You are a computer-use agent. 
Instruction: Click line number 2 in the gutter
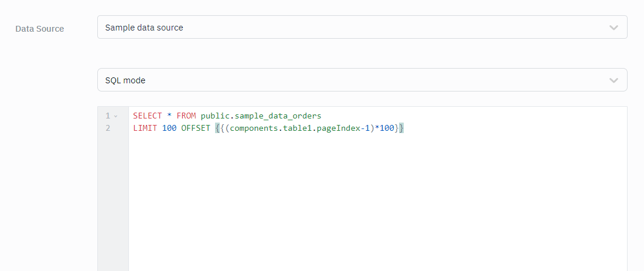(x=108, y=128)
